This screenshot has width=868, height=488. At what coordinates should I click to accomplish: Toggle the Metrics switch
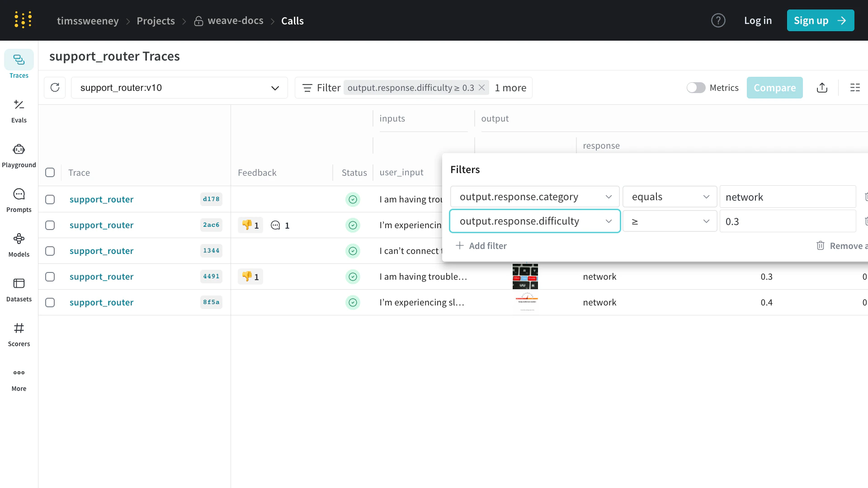(696, 88)
